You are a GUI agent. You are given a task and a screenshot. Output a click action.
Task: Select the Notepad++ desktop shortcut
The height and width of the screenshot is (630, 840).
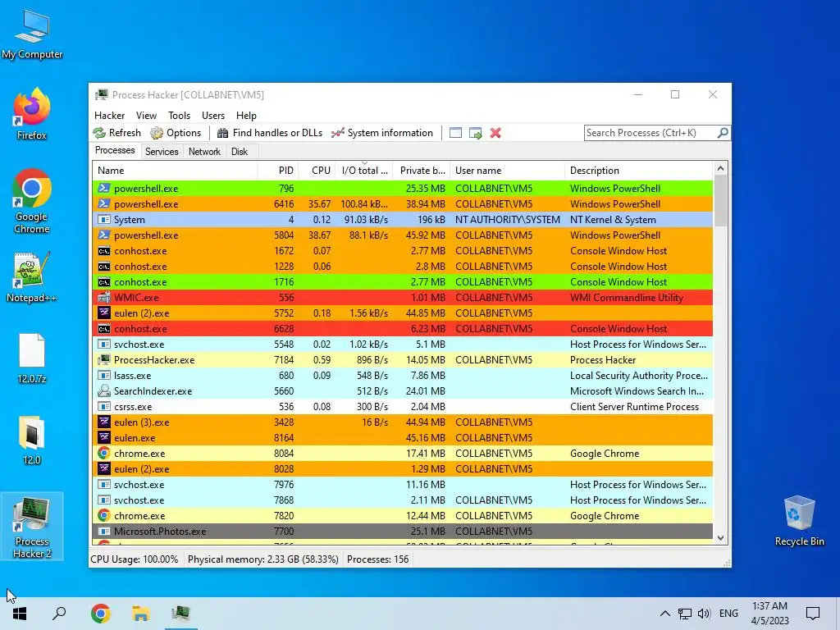[32, 277]
